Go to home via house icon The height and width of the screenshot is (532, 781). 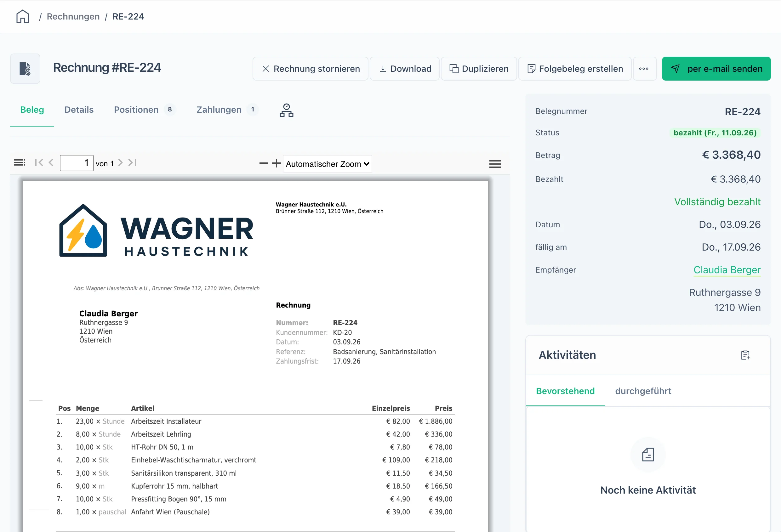(x=22, y=16)
